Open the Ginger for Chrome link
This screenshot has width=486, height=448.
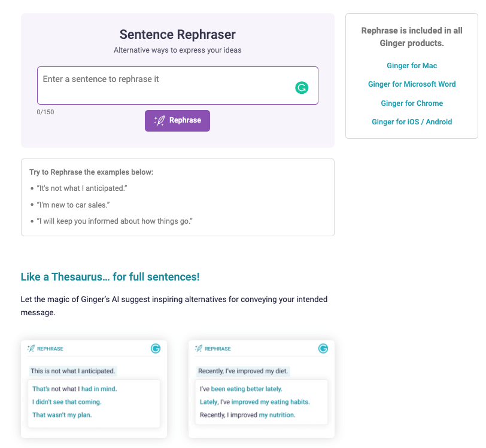click(x=412, y=103)
